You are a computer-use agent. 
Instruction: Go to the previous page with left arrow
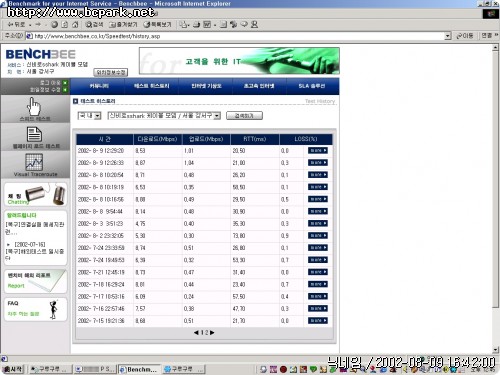tap(196, 333)
